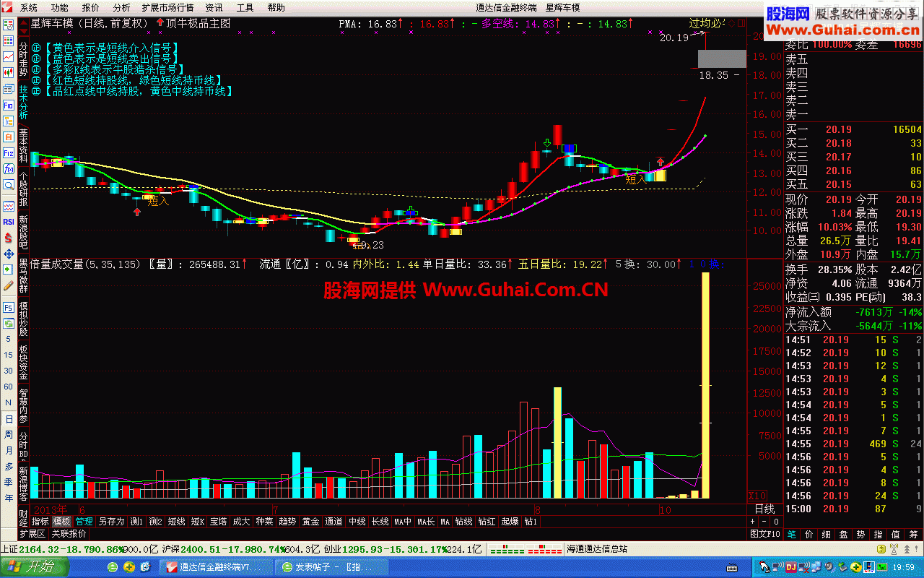Click the magnifier search icon in sidebar
The width and height of the screenshot is (924, 578).
pos(9,184)
